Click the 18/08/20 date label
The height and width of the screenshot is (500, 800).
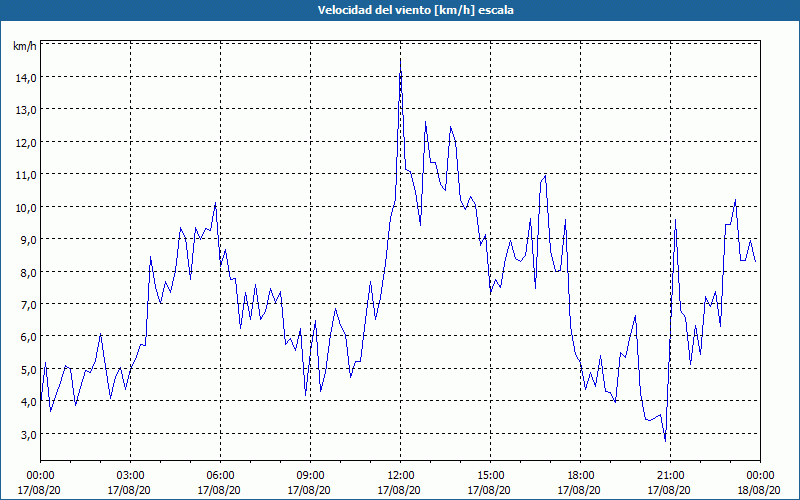point(759,490)
